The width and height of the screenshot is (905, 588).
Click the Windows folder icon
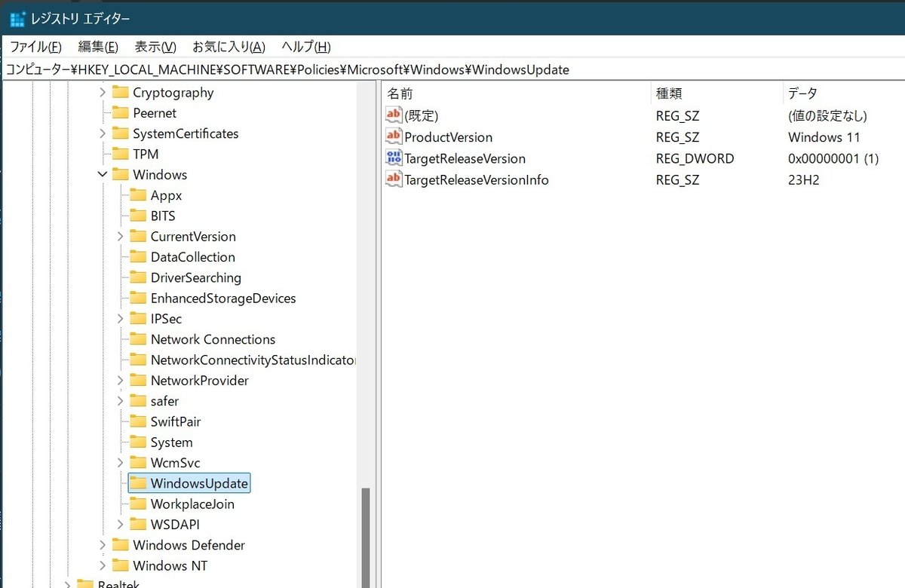121,174
